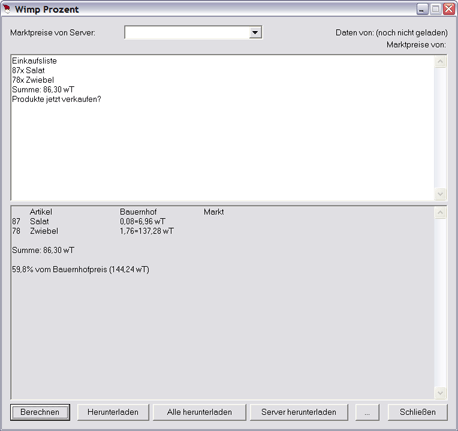This screenshot has height=431, width=458.
Task: Click the 'Produkte jetzt verkaufen?' text line
Action: (56, 99)
